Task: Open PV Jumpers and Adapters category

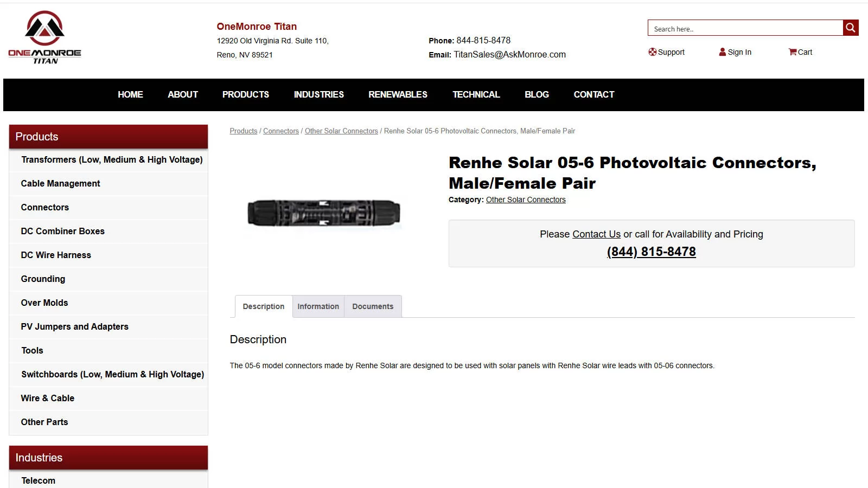Action: (x=74, y=326)
